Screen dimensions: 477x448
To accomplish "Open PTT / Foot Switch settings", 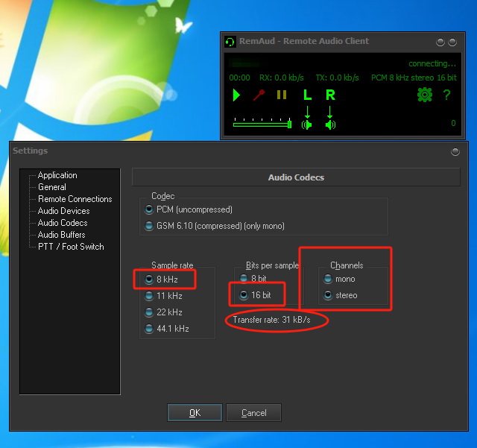I will pyautogui.click(x=71, y=247).
